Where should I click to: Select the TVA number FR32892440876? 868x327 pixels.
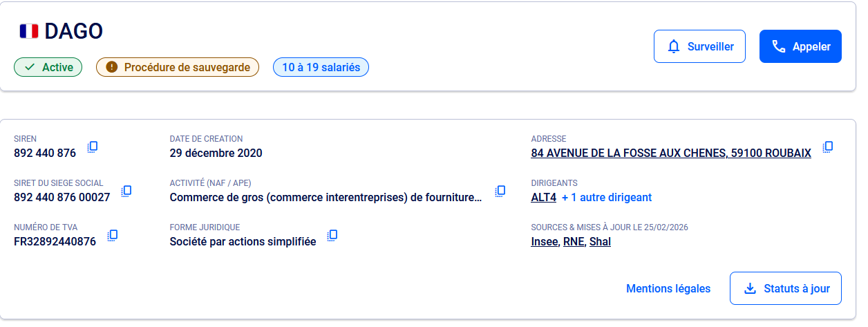(55, 242)
